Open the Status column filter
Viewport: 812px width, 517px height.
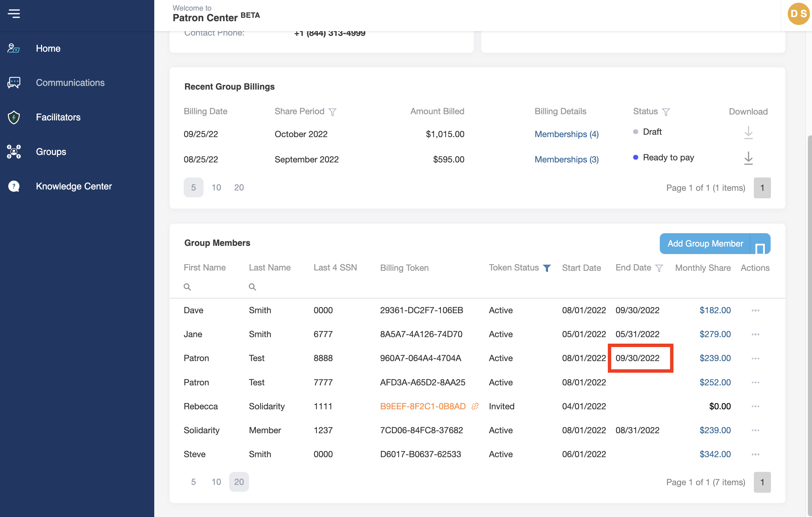666,112
